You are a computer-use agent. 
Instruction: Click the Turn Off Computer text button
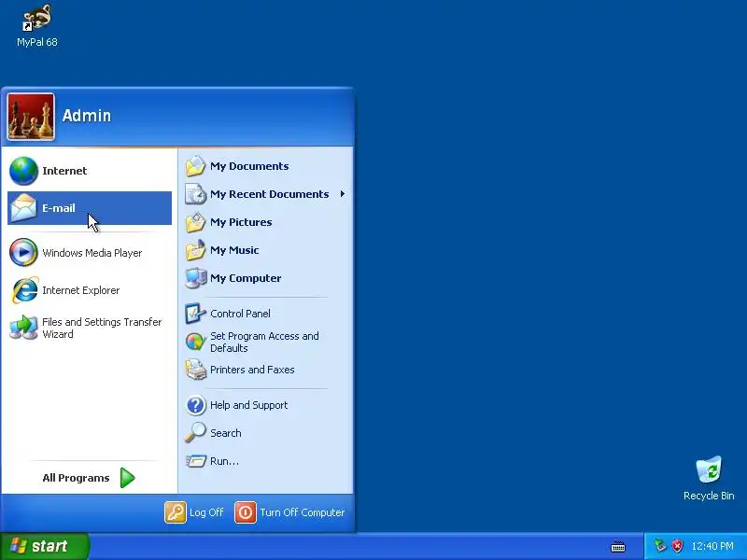tap(302, 512)
